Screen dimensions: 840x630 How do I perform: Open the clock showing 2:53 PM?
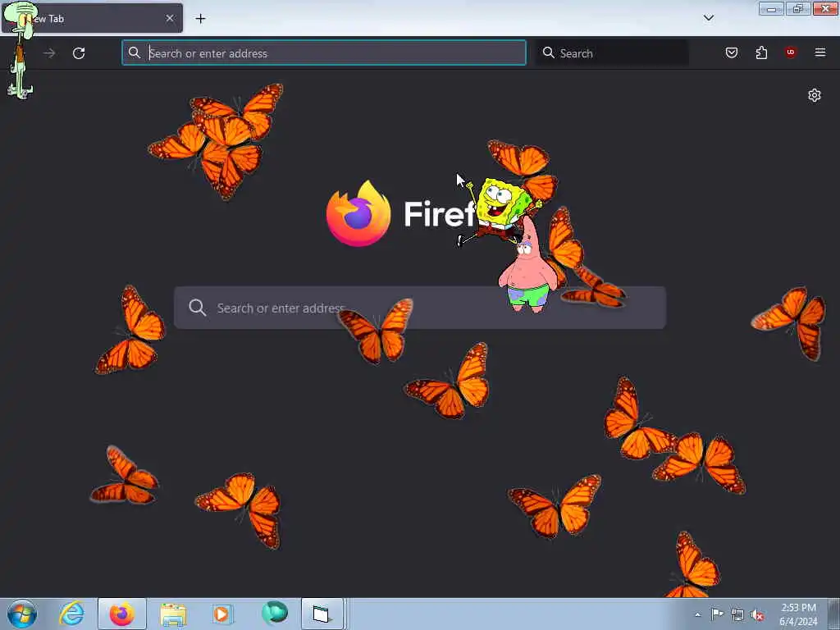click(798, 614)
